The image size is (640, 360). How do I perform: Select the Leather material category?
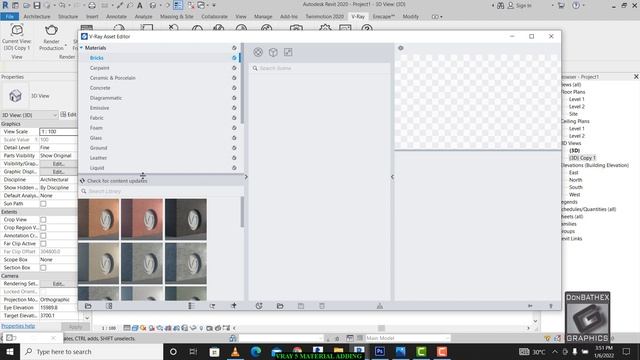[98, 158]
